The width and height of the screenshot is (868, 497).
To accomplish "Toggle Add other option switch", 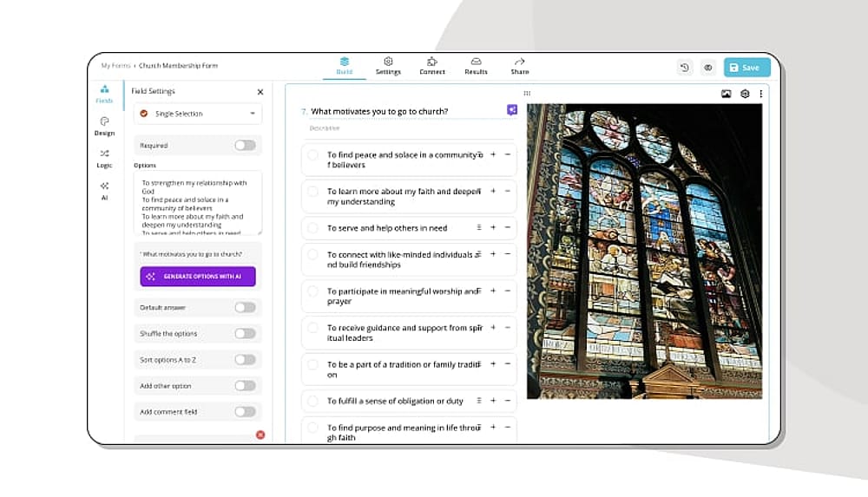I will (x=245, y=386).
